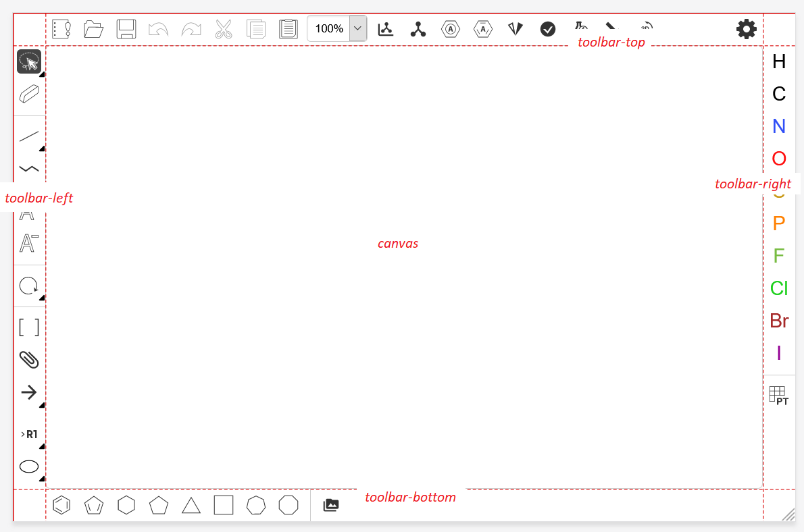Select the reaction arrow tool
This screenshot has height=532, width=804.
pos(28,392)
